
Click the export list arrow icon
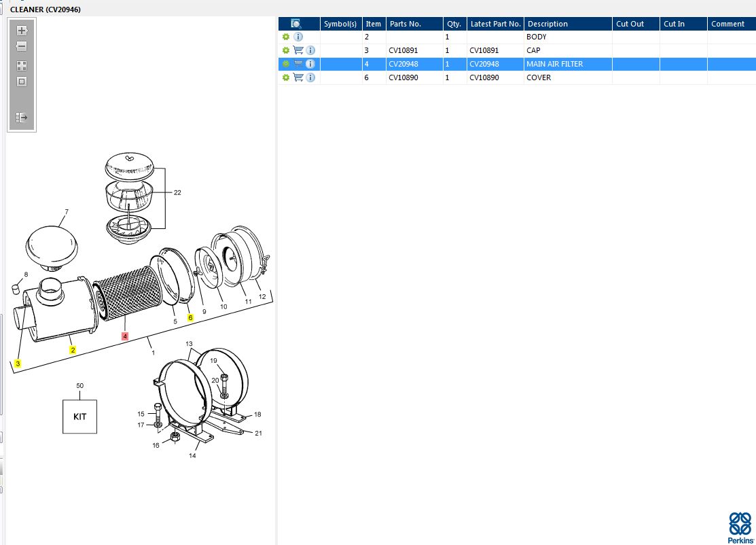pos(22,117)
